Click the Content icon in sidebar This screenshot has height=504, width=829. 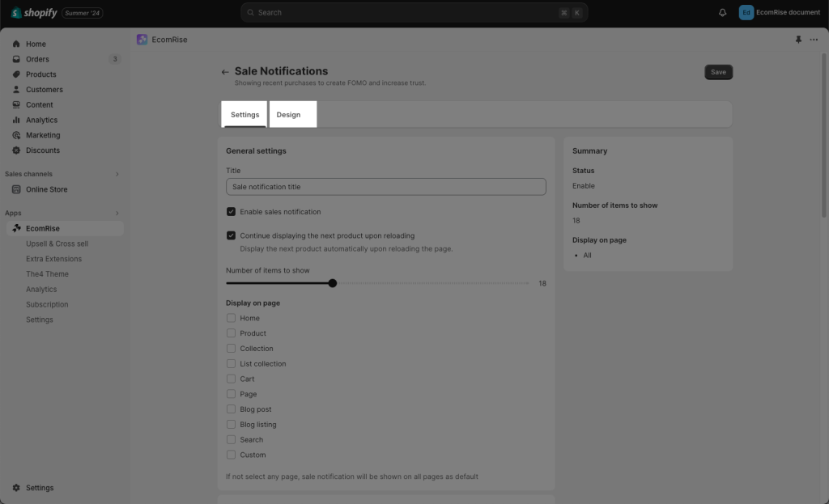tap(16, 104)
